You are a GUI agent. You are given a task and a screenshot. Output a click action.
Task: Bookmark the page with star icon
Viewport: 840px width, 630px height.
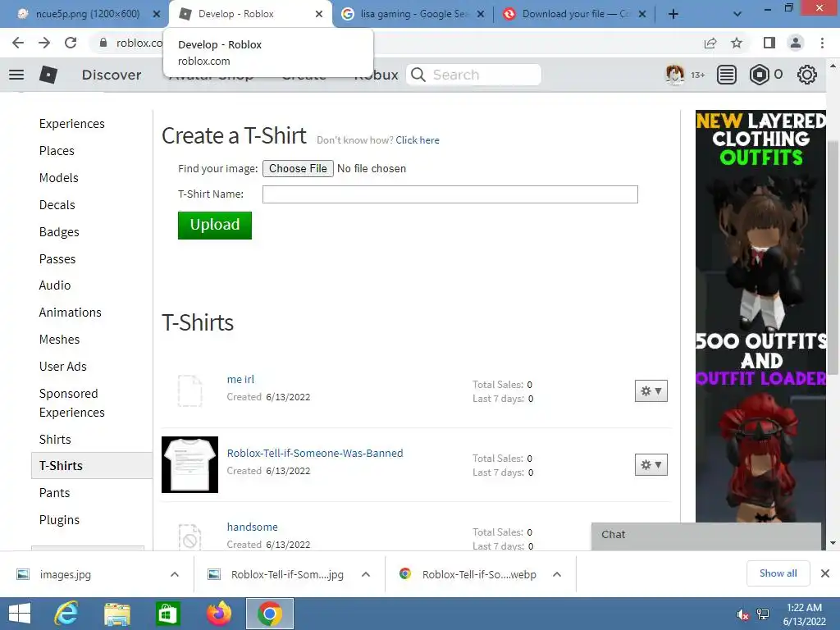(737, 43)
